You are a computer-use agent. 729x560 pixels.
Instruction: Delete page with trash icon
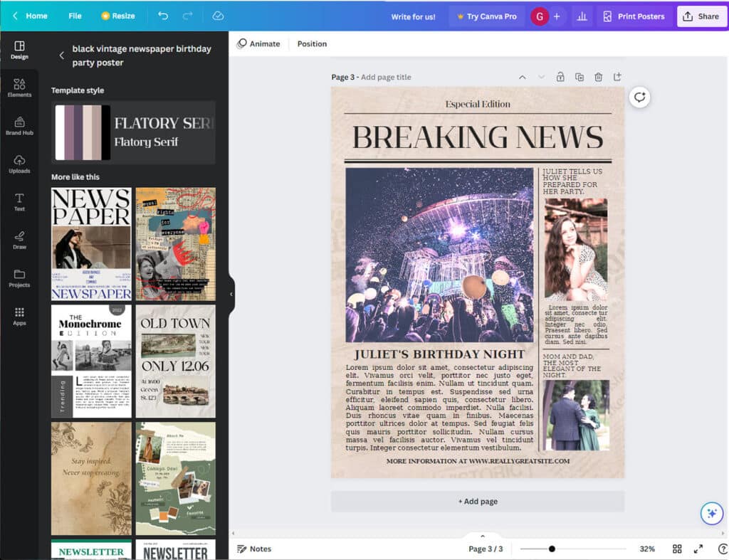pyautogui.click(x=598, y=77)
